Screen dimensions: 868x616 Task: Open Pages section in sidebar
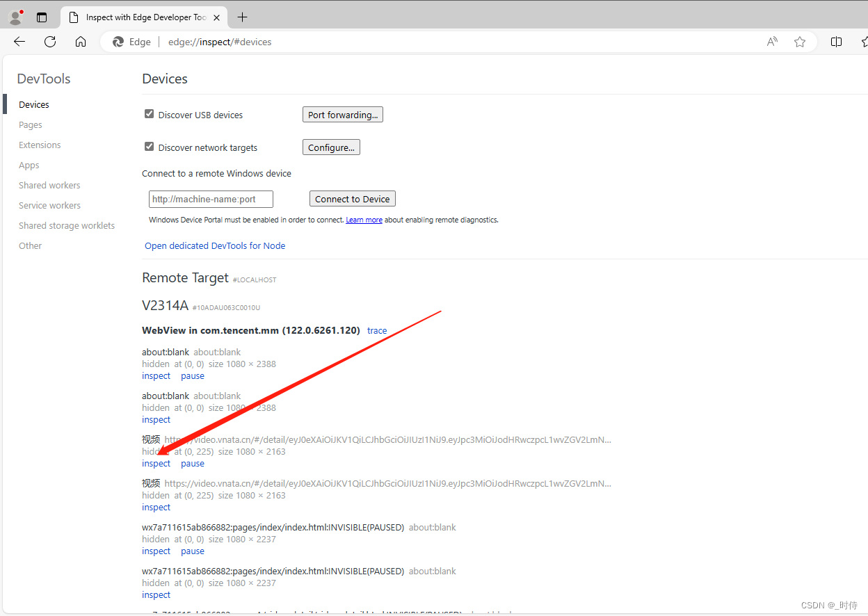(31, 124)
